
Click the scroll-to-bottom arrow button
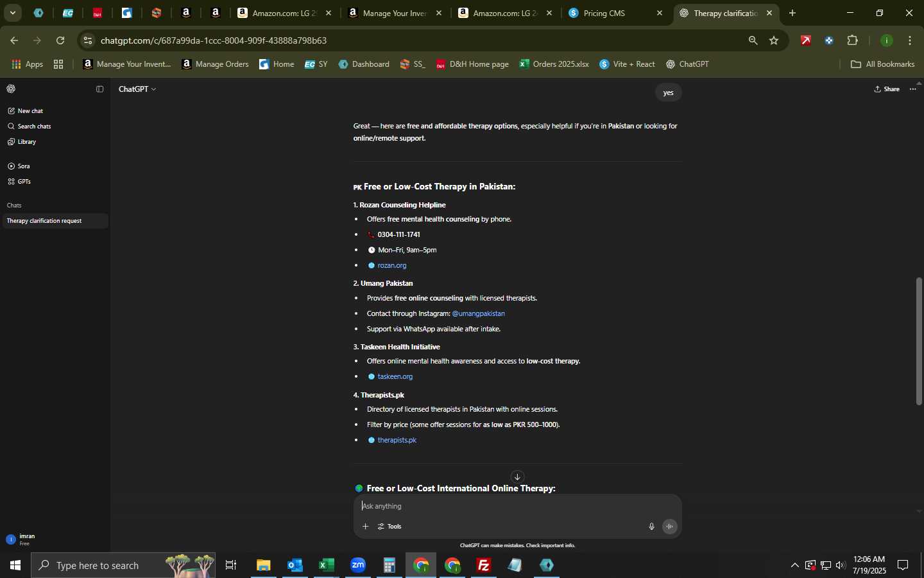point(518,477)
